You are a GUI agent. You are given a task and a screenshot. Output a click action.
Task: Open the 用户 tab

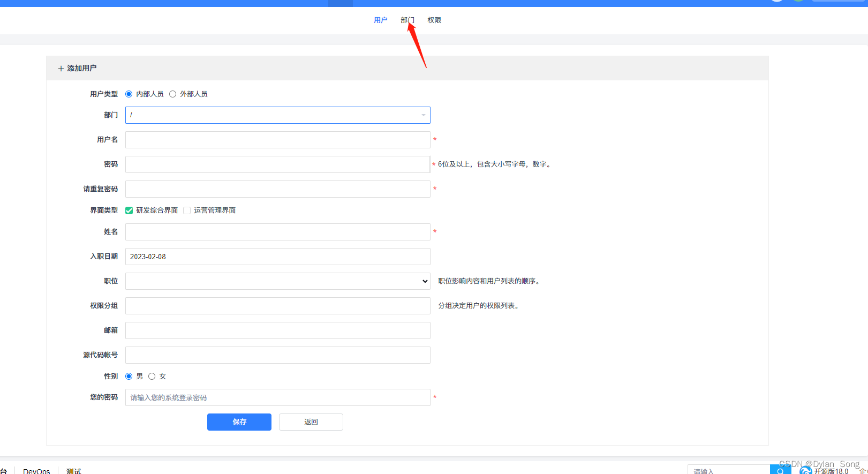click(x=380, y=20)
